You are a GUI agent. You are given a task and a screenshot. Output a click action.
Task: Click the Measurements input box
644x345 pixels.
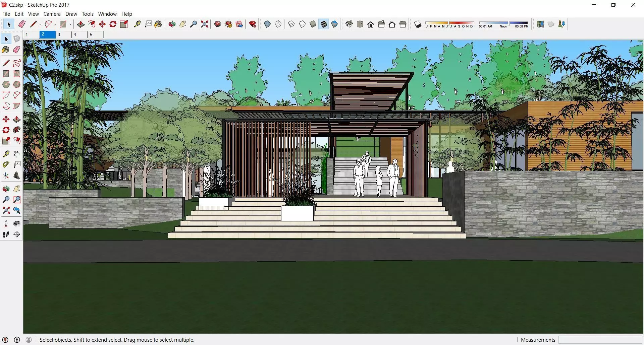600,340
